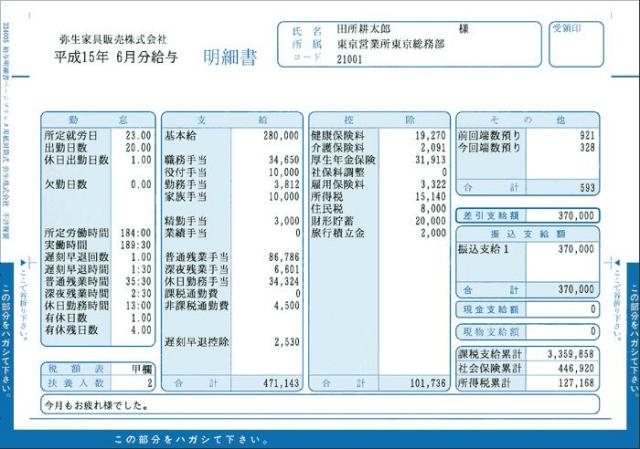
Task: Click the 課税通勤費 label
Action: pos(191,294)
